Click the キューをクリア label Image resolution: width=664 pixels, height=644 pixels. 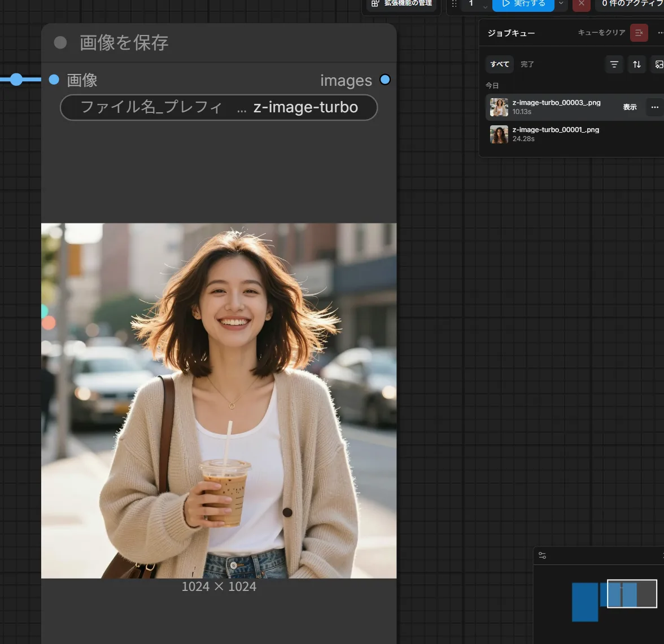[x=601, y=33]
